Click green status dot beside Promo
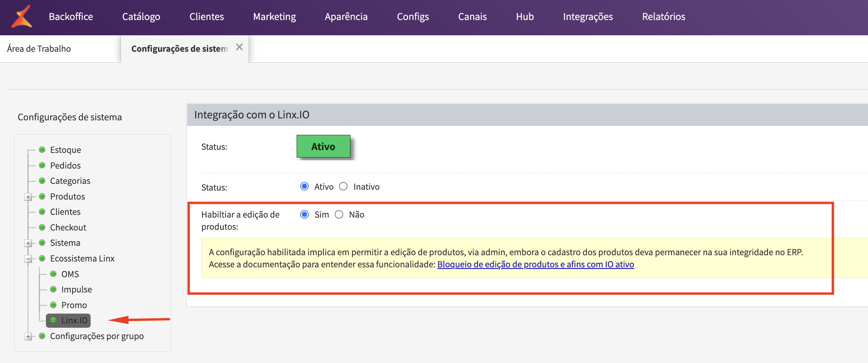The image size is (868, 363). pos(53,305)
